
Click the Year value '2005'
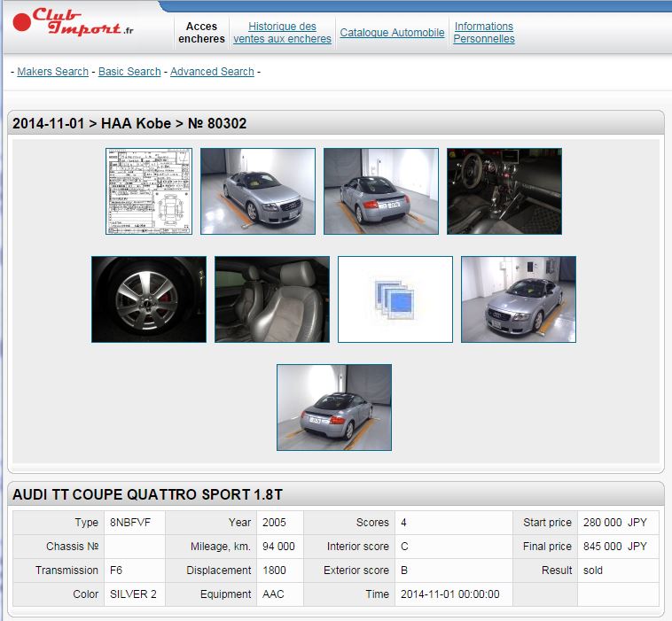point(274,523)
